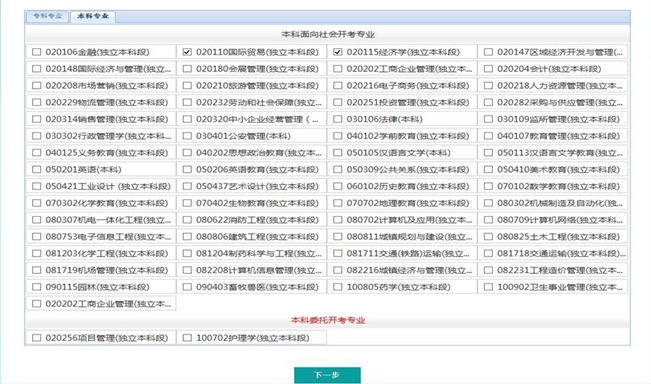The height and width of the screenshot is (384, 651).
Task: Check the 040202思想政治教育 checkbox
Action: point(187,152)
